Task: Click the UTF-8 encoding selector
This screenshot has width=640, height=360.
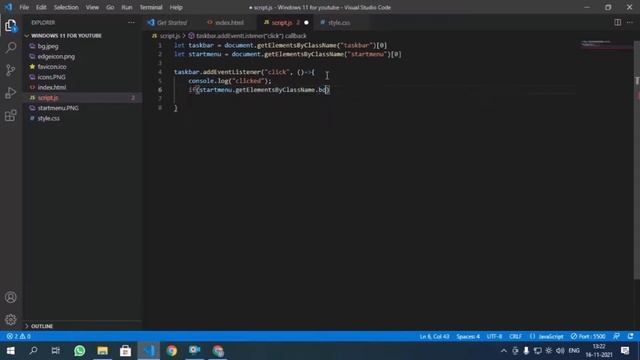Action: pyautogui.click(x=494, y=336)
